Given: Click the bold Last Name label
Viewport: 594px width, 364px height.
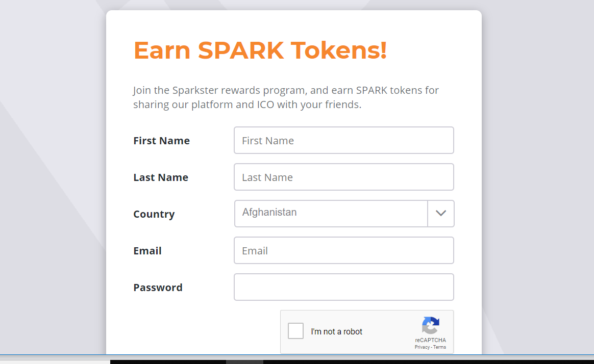Looking at the screenshot, I should pos(161,177).
